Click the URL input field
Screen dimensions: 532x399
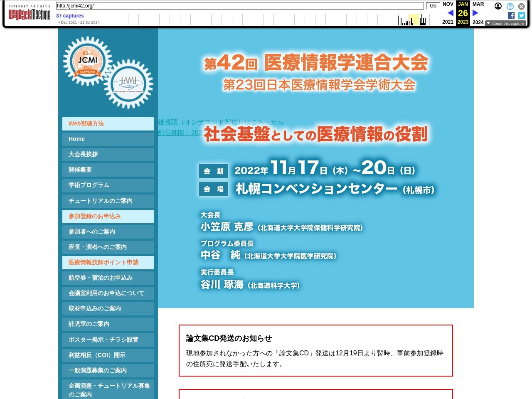tap(240, 6)
